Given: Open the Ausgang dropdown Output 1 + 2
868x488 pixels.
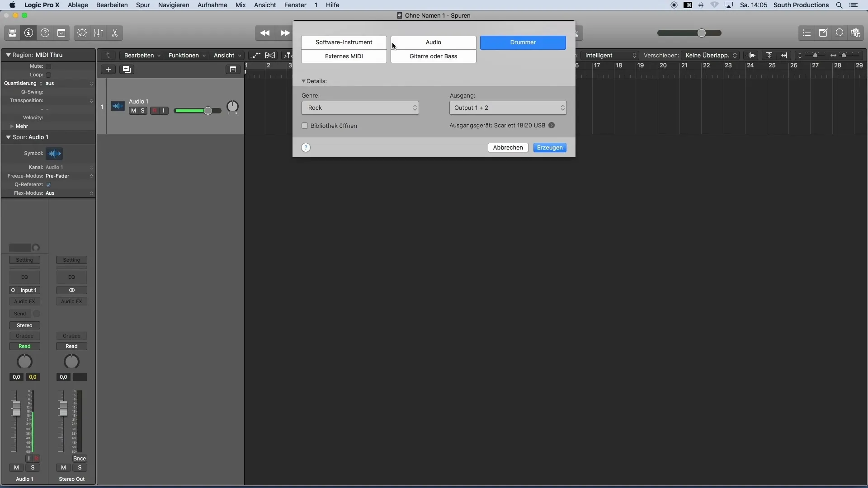Looking at the screenshot, I should (x=508, y=108).
